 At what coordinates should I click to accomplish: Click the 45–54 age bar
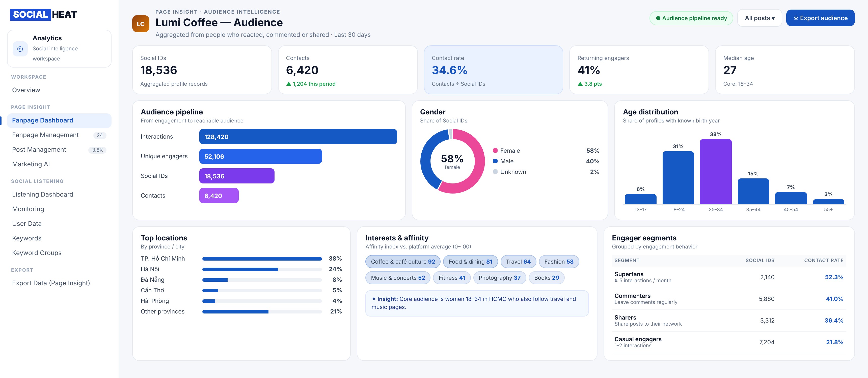[x=791, y=198]
